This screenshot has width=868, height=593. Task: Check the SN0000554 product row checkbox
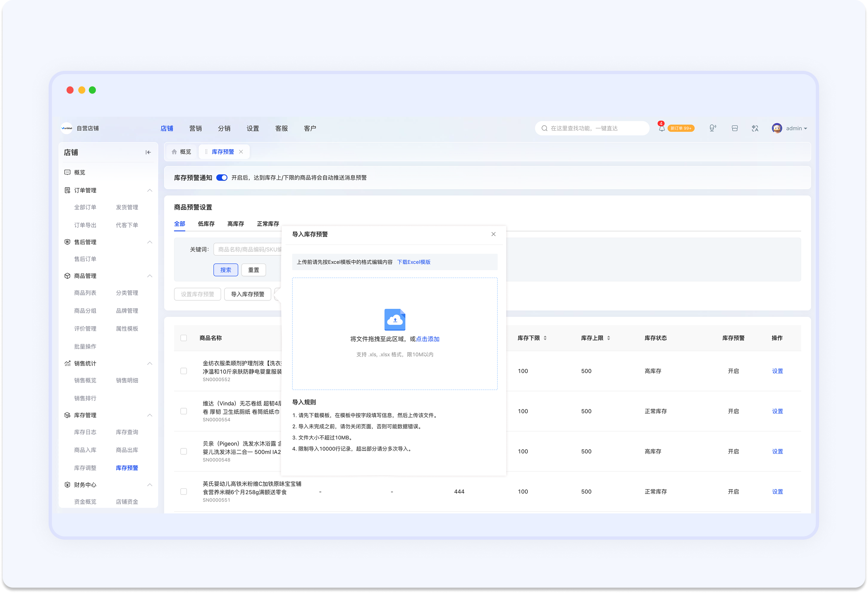click(184, 411)
